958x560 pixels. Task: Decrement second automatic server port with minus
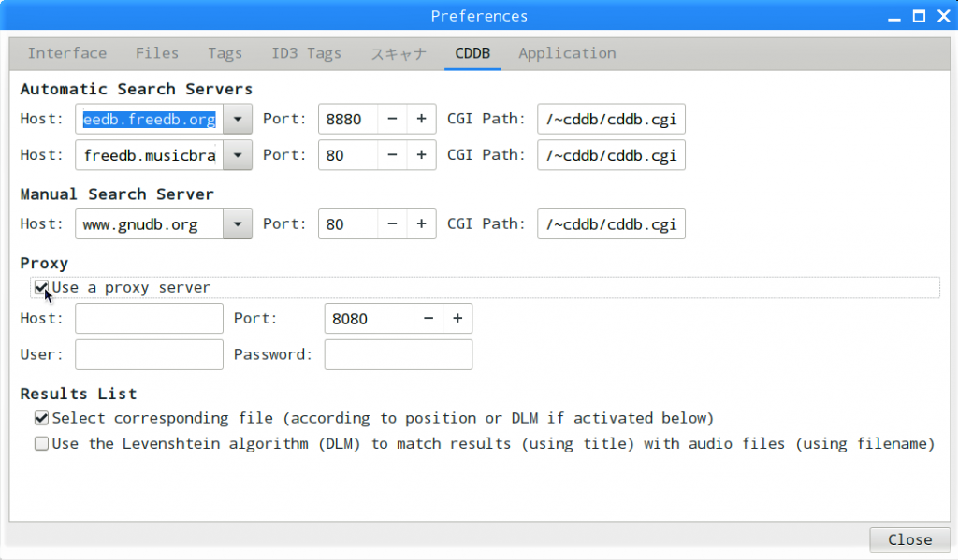click(x=392, y=155)
